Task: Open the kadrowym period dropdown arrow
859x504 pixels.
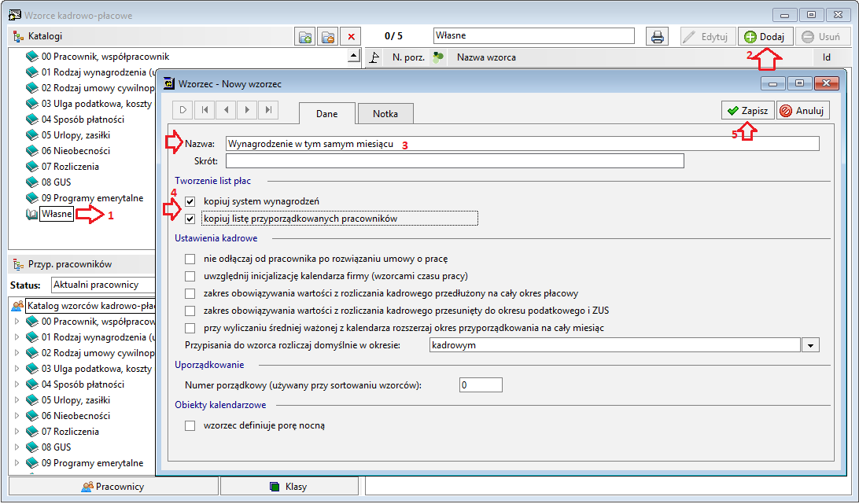Action: click(x=810, y=345)
